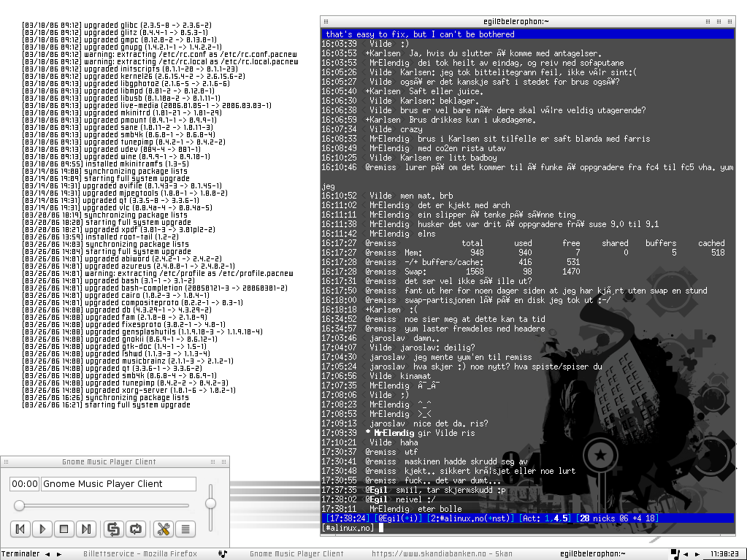Click previous workspace arrow beside Terminaler
Viewport: 747px width, 560px height.
(47, 554)
